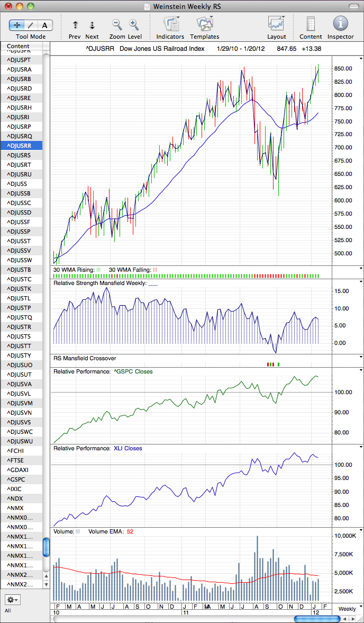The image size is (364, 623).
Task: Open ^GSPC Relative Performance panel menu triangle
Action: pos(361,370)
